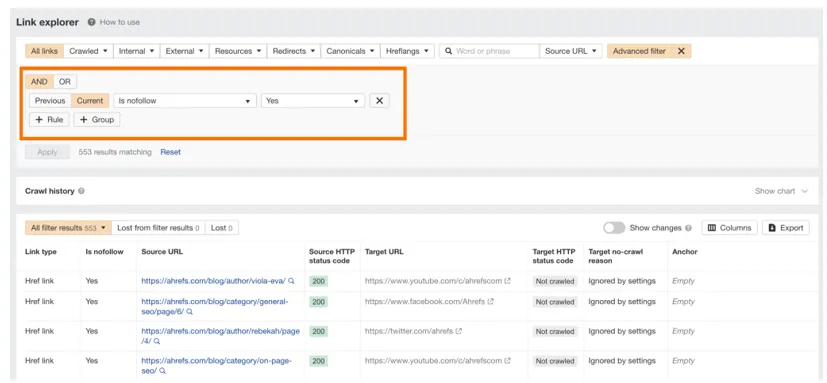Open the Canonicals dropdown
Image resolution: width=827 pixels, height=383 pixels.
click(350, 51)
